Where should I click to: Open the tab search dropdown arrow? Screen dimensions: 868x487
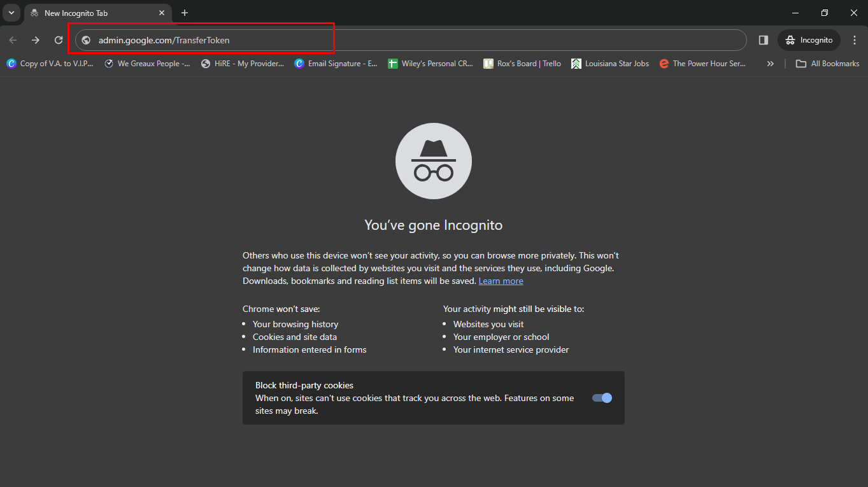[x=11, y=13]
